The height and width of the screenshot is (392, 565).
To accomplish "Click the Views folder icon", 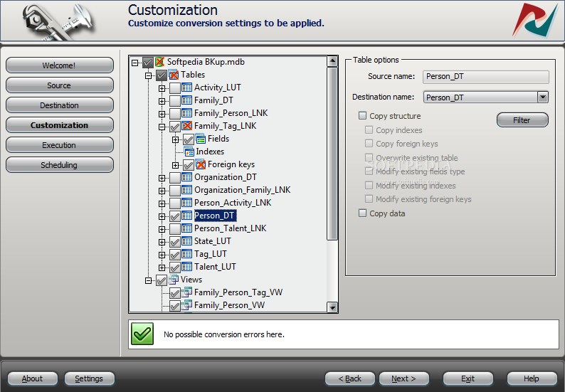I will pyautogui.click(x=174, y=280).
